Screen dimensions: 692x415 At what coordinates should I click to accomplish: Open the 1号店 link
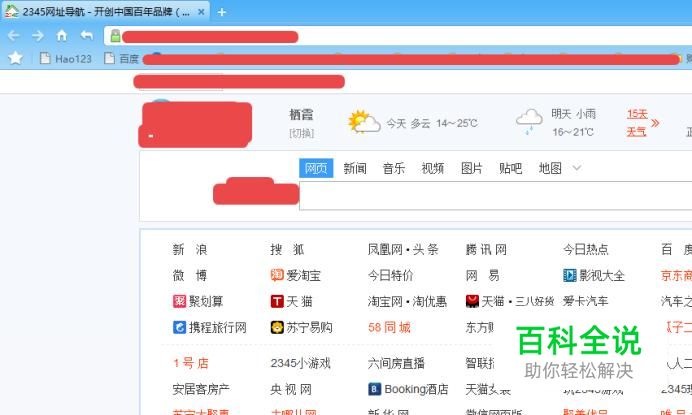pos(191,363)
